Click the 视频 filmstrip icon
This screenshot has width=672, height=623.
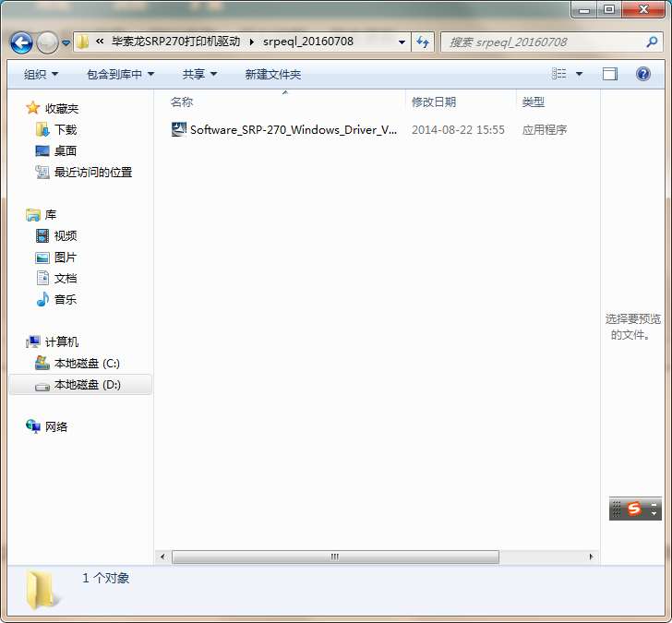coord(42,235)
